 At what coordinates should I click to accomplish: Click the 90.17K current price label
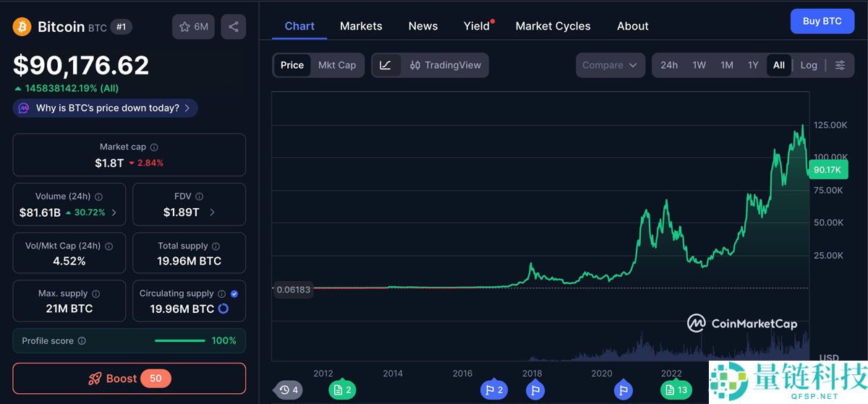pyautogui.click(x=827, y=170)
